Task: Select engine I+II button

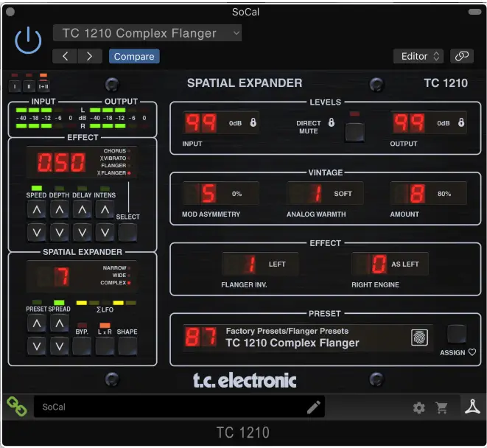Action: (43, 86)
